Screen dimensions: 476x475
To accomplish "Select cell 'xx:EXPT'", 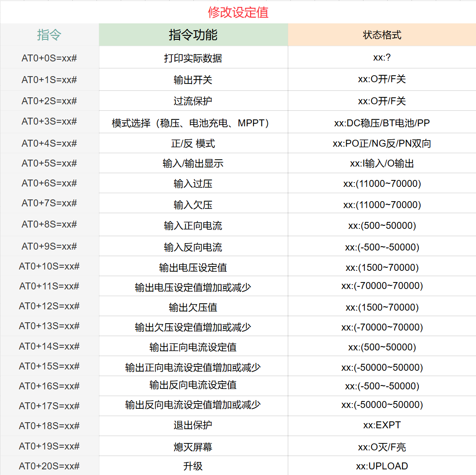I will tap(382, 425).
